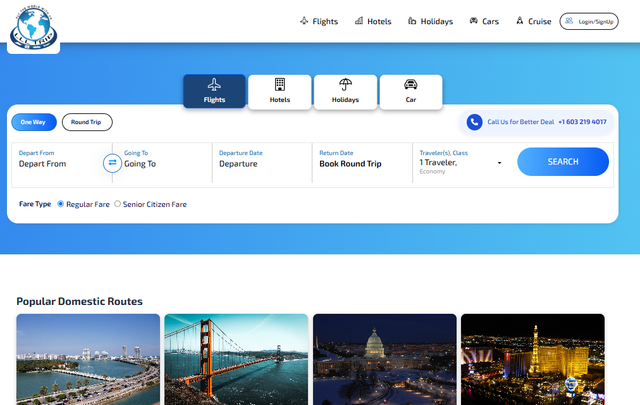Click the Popular Domestic Routes heading
This screenshot has height=405, width=640.
tap(80, 301)
